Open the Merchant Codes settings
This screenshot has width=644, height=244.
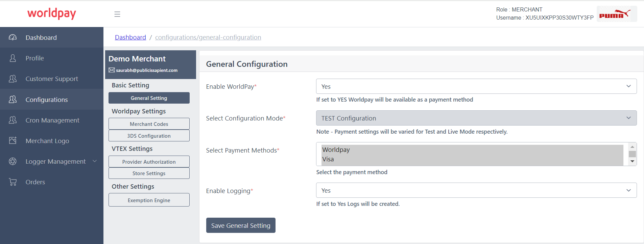coord(149,124)
